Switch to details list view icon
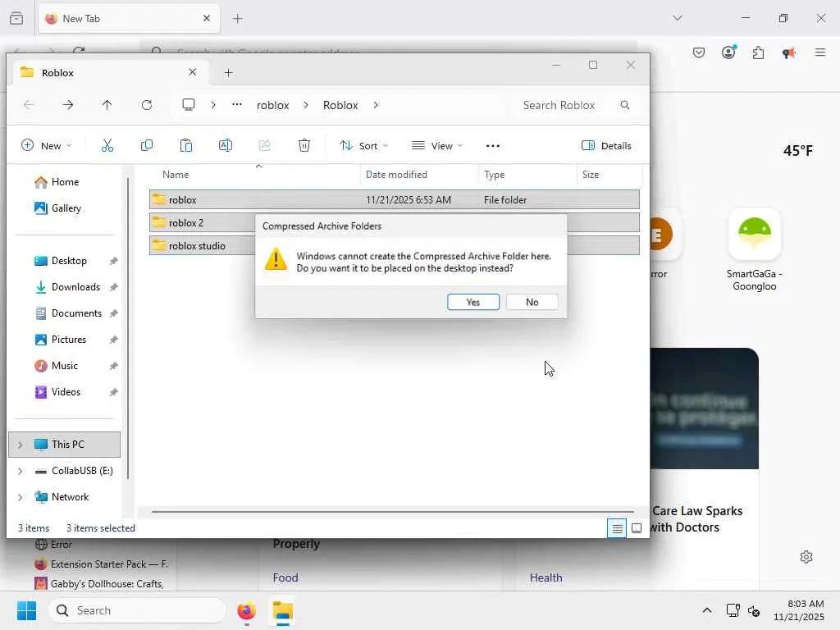This screenshot has width=840, height=630. (x=617, y=529)
